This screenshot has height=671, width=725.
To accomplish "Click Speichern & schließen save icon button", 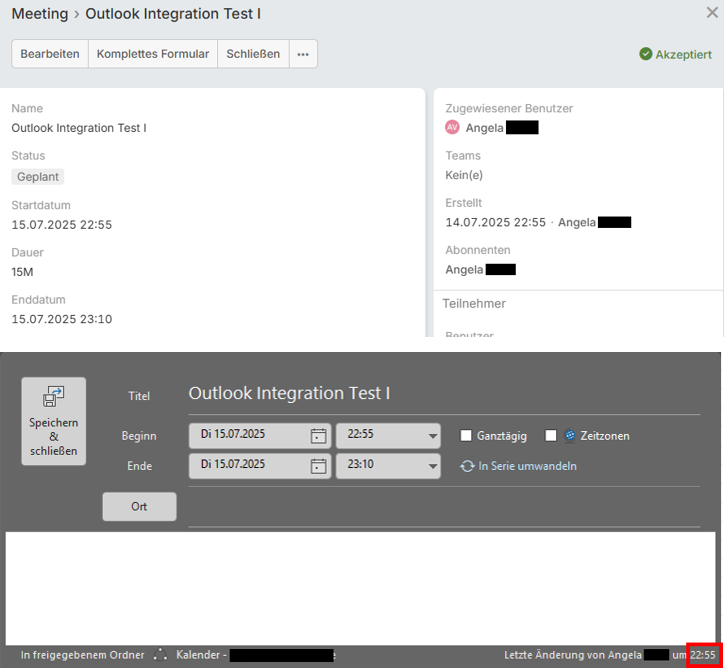I will (54, 421).
